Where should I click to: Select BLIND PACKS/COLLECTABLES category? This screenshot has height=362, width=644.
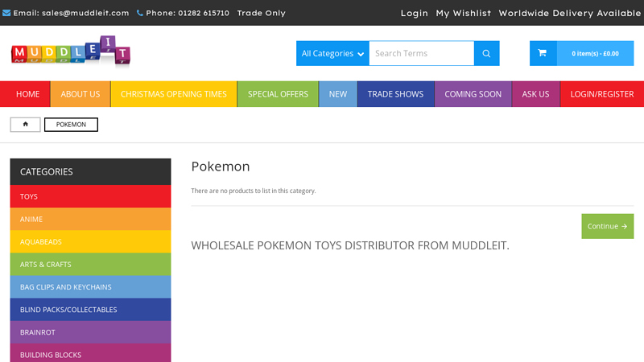[x=90, y=309]
